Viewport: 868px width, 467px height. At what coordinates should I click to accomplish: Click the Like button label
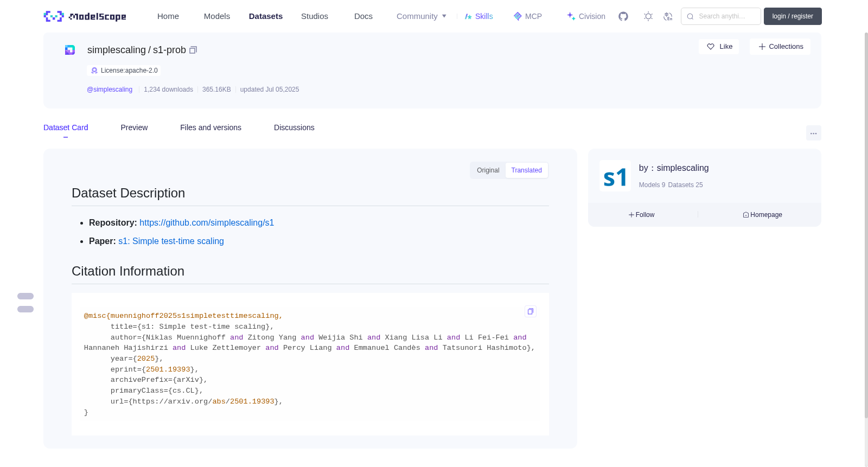coord(726,47)
